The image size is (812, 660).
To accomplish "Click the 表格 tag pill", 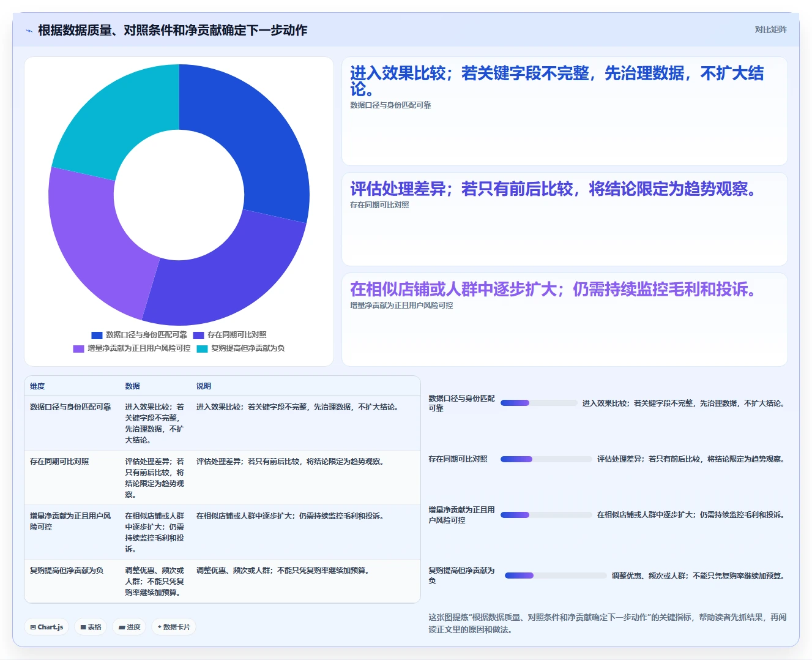I will point(91,627).
